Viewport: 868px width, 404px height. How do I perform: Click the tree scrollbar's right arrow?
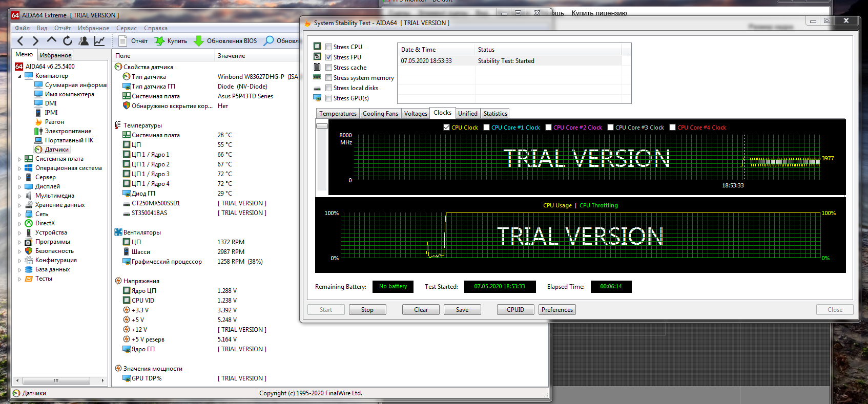pyautogui.click(x=102, y=380)
